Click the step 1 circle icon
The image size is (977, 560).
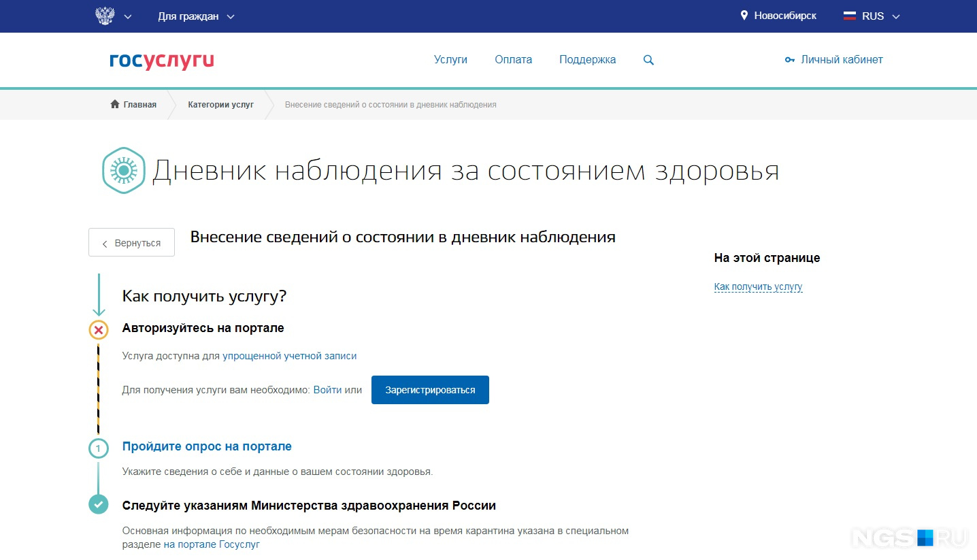(99, 448)
